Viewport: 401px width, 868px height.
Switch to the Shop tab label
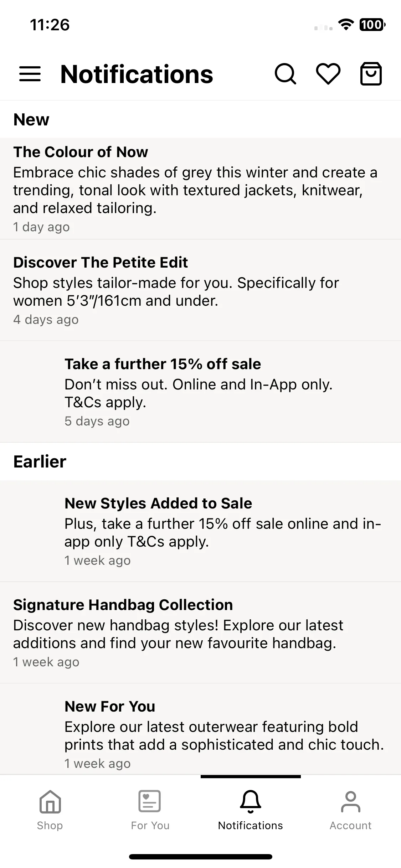tap(50, 826)
